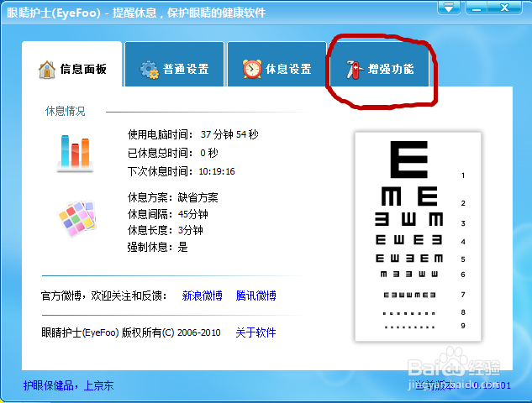Open the 增强功能 tab

(x=379, y=65)
